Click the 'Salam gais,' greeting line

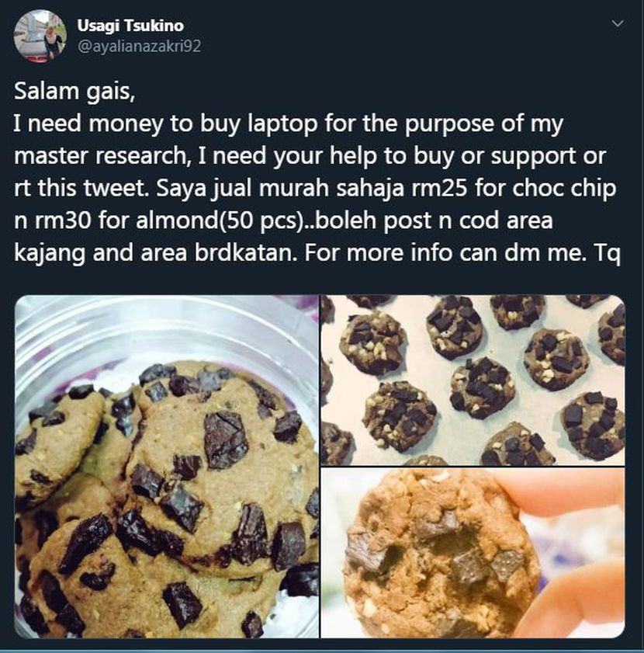coord(74,91)
